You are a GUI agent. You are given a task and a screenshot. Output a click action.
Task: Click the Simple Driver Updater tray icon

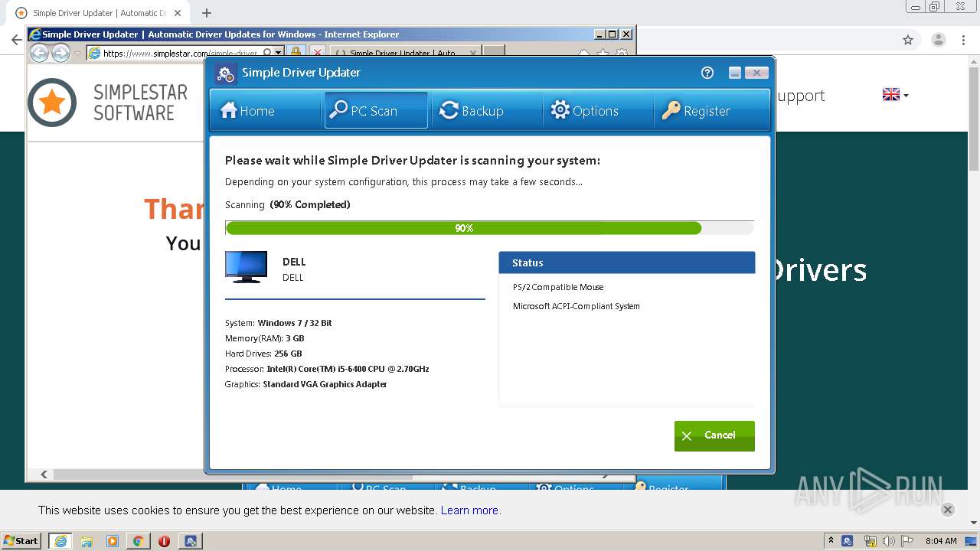point(848,541)
